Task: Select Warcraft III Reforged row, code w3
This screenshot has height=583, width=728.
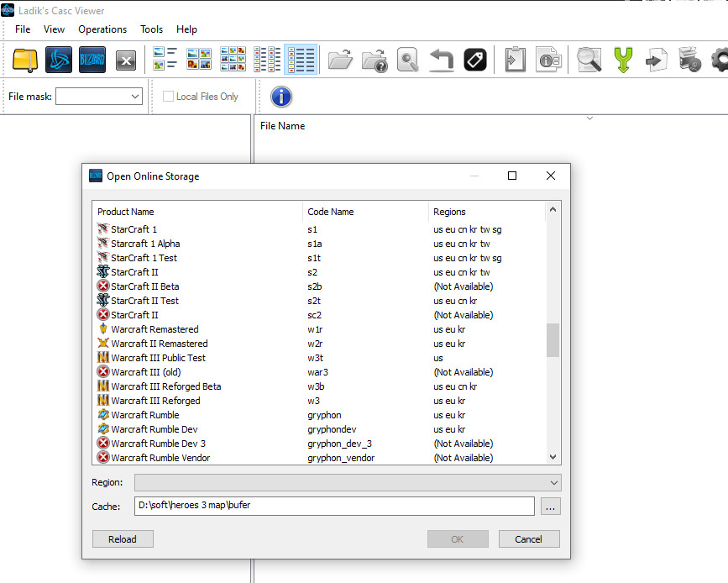Action: click(320, 401)
